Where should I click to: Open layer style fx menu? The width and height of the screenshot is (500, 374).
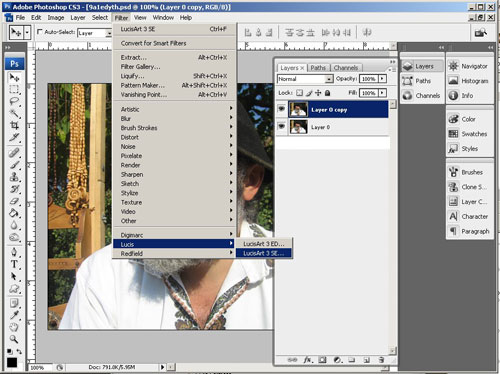[x=308, y=360]
